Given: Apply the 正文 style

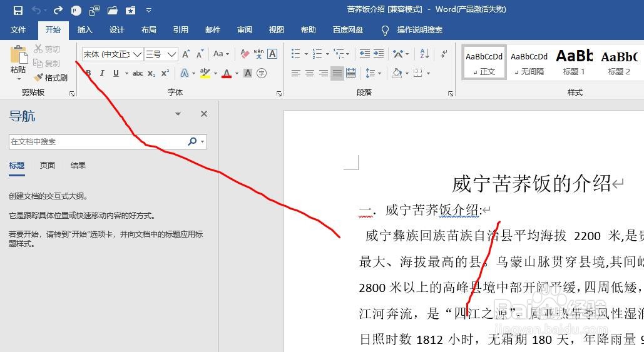Looking at the screenshot, I should click(x=484, y=63).
